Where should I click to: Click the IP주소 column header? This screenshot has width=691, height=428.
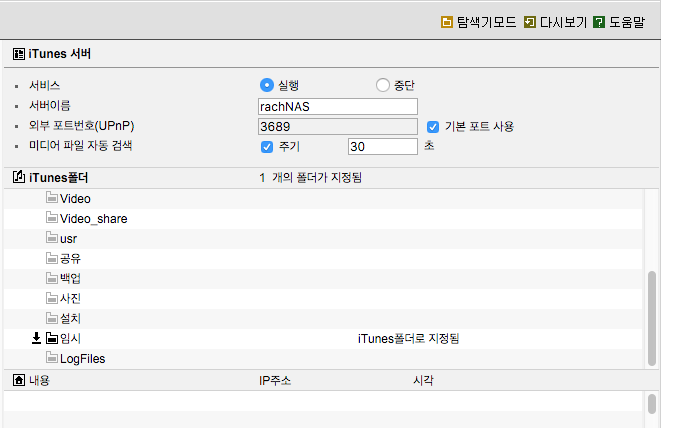(x=275, y=380)
